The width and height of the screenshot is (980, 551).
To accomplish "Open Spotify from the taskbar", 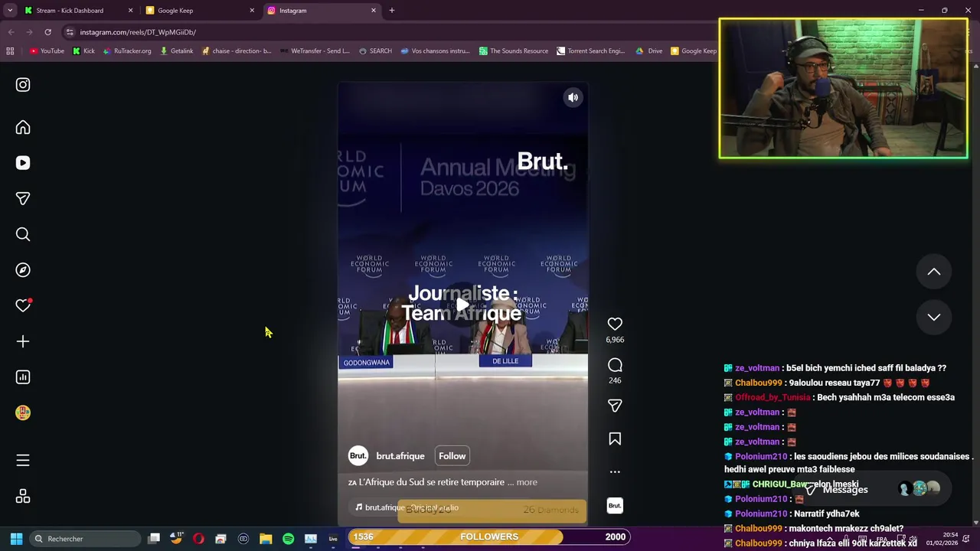I will (x=288, y=539).
